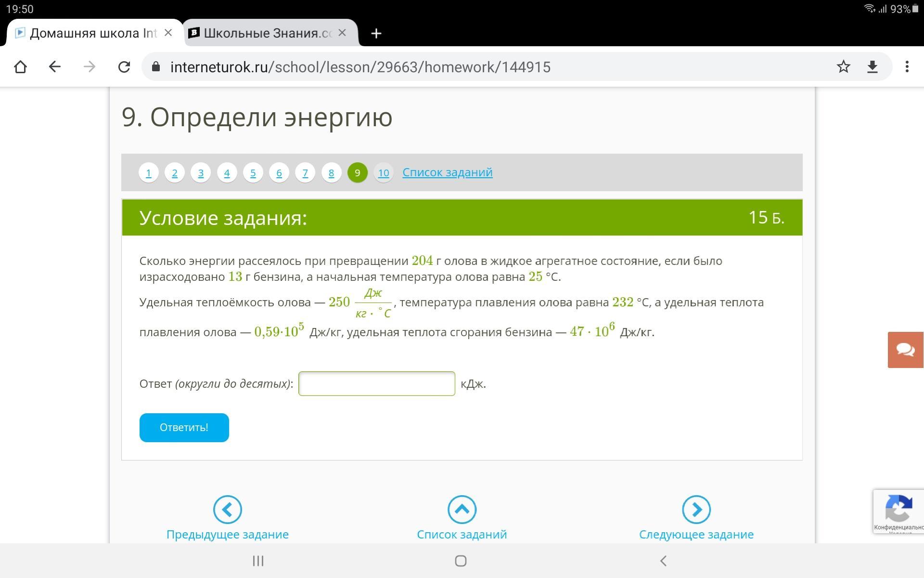This screenshot has width=924, height=578.
Task: Reload the page with refresh icon
Action: point(124,67)
